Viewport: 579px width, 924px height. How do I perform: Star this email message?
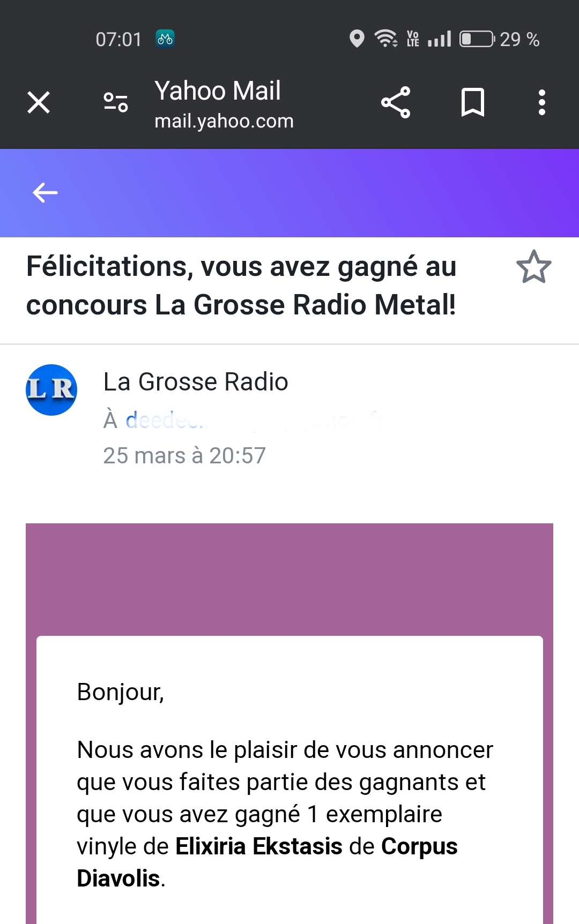pos(534,267)
